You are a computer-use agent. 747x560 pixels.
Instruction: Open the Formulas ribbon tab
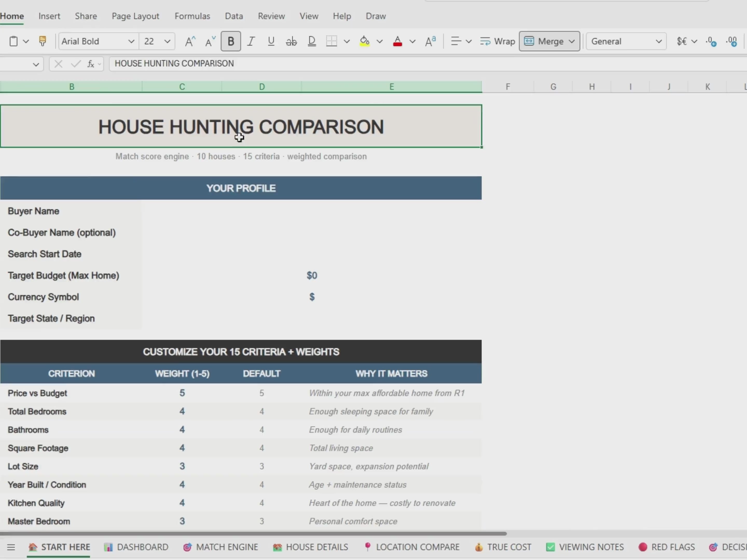pos(192,16)
